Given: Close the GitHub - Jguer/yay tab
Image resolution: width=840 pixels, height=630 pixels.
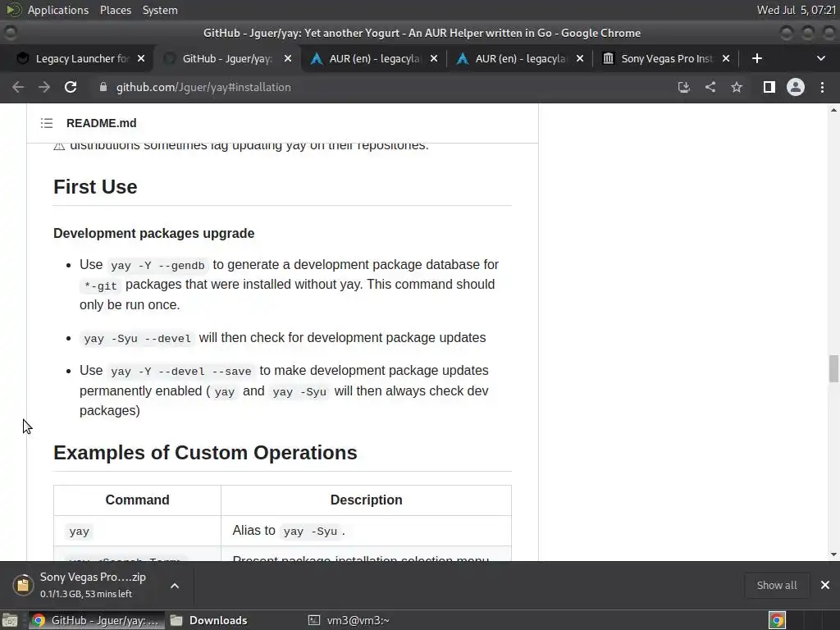Looking at the screenshot, I should pyautogui.click(x=288, y=58).
